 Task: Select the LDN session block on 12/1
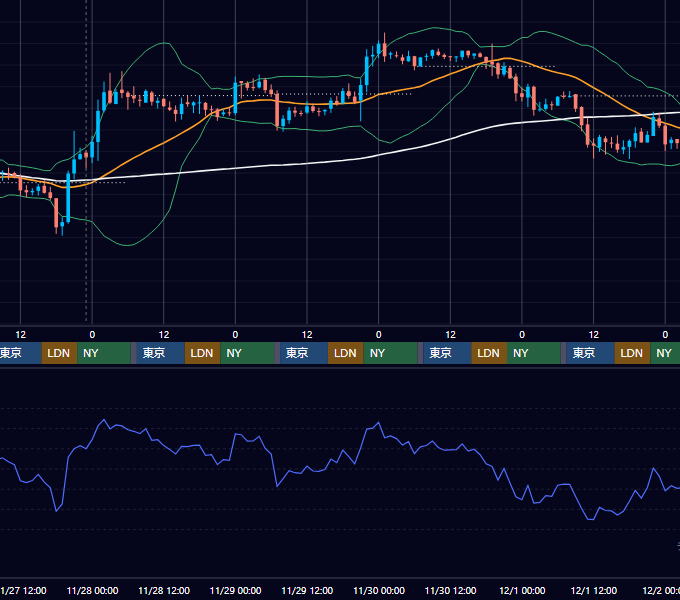pos(632,353)
